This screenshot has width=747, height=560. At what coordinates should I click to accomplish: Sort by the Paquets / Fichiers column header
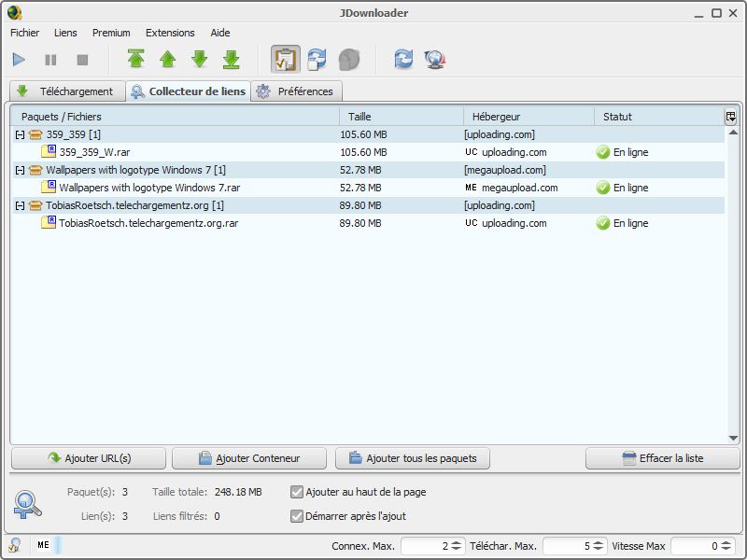pyautogui.click(x=175, y=117)
